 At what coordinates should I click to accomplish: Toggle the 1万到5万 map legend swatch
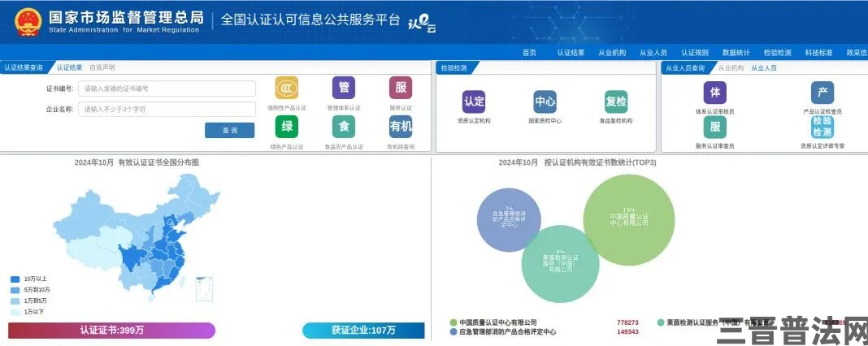pos(15,301)
